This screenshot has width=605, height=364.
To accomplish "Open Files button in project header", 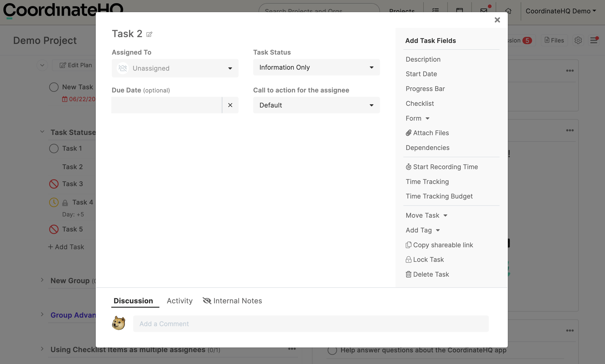I will tap(554, 40).
